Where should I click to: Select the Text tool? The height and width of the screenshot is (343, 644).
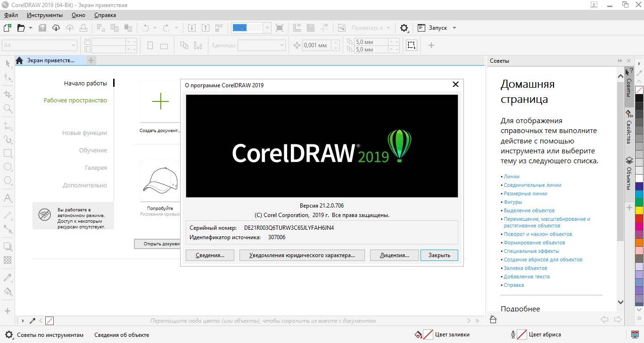click(x=8, y=198)
